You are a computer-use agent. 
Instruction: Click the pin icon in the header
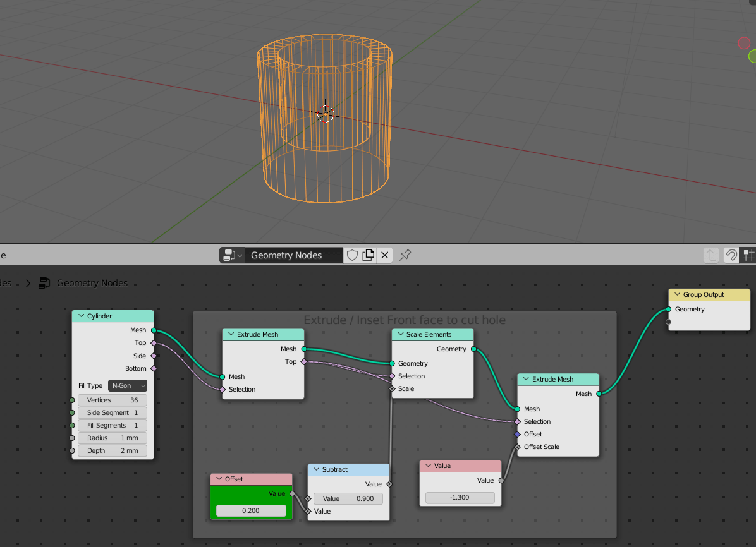(x=405, y=255)
